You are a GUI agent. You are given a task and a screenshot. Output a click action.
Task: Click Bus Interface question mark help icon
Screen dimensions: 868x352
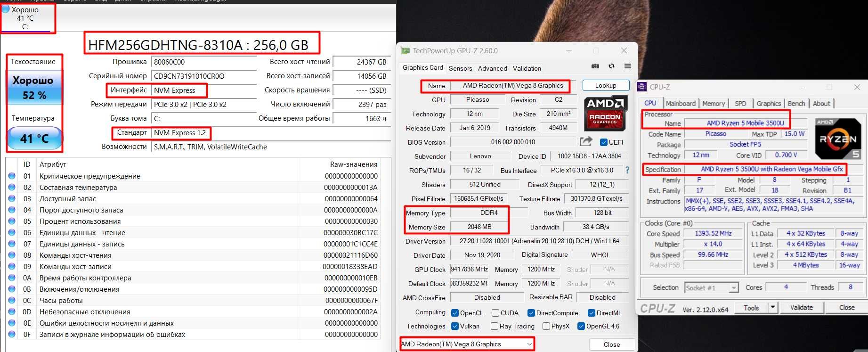(627, 170)
